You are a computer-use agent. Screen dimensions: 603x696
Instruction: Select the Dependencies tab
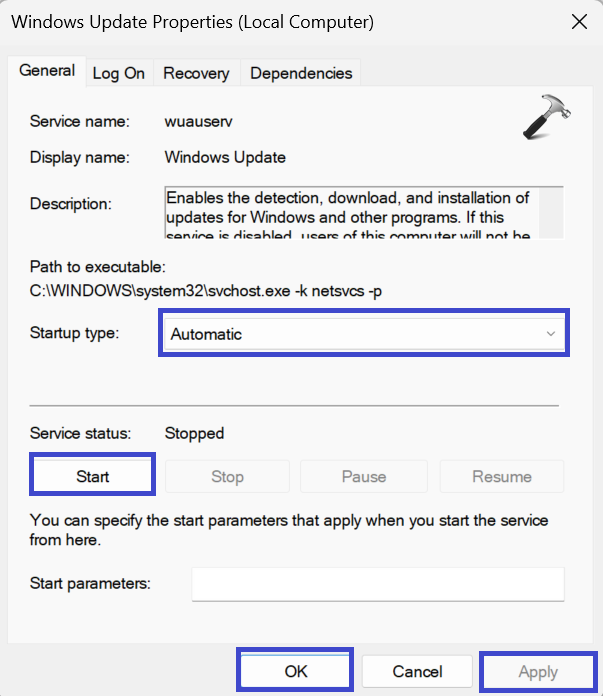click(301, 73)
